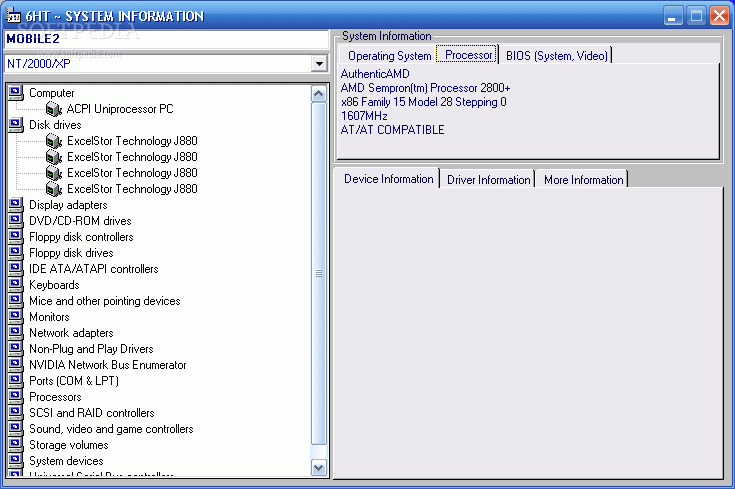Viewport: 735px width, 489px height.
Task: Click the Computer category icon
Action: pos(15,92)
